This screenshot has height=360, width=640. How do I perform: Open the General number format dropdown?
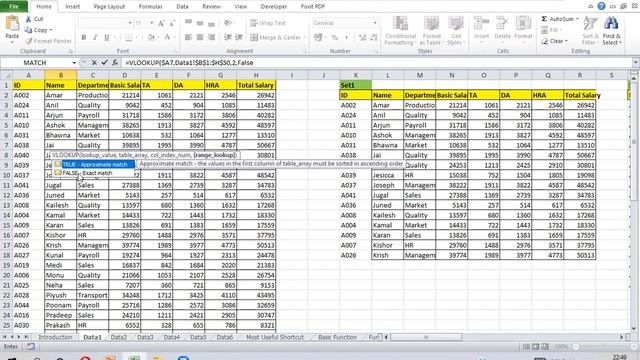pyautogui.click(x=375, y=23)
